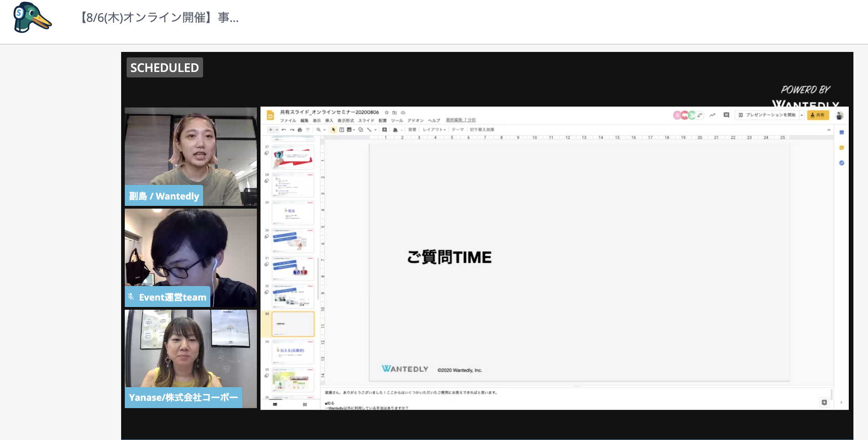Viewport: 868px width, 440px height.
Task: Open the 表示 menu
Action: coord(317,121)
